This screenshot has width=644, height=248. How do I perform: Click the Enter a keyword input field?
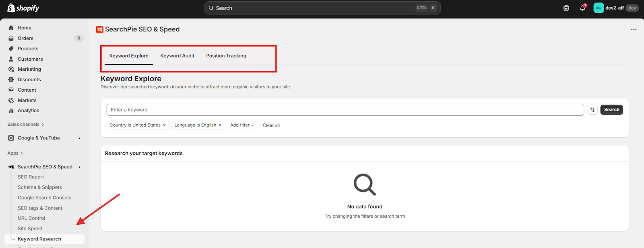345,110
